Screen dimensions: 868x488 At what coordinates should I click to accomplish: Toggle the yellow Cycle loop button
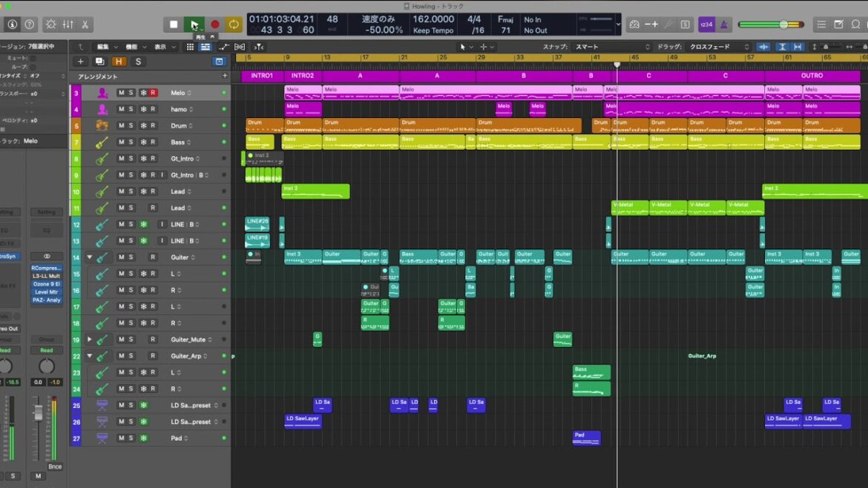(234, 24)
